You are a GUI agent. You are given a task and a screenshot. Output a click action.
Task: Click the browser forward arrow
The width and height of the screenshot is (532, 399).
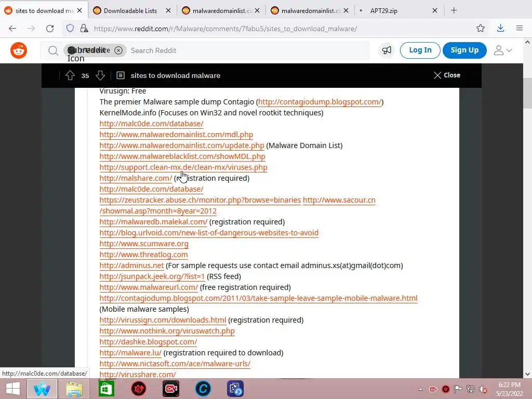pyautogui.click(x=31, y=29)
